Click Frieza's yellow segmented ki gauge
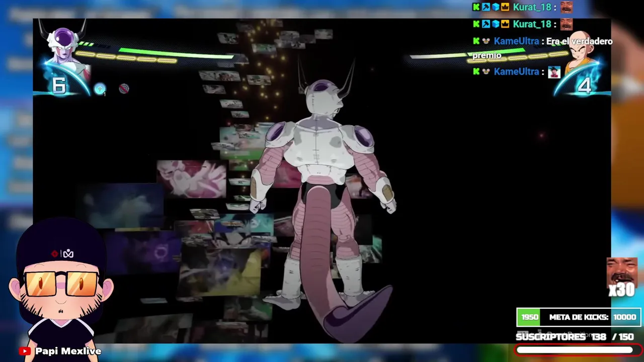Screen dimensions: 644x362 click(126, 57)
